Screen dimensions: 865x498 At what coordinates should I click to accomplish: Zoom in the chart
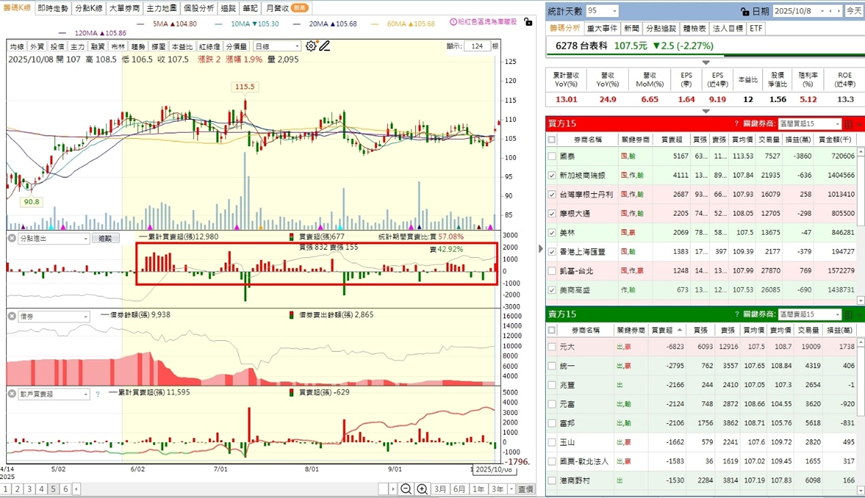coord(422,489)
